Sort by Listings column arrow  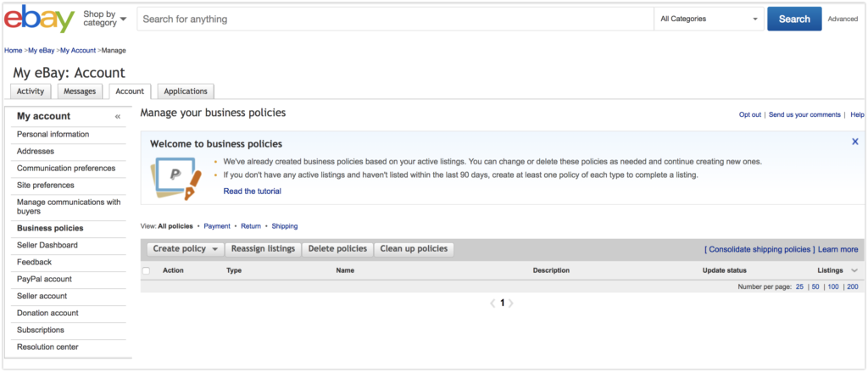[x=854, y=270]
